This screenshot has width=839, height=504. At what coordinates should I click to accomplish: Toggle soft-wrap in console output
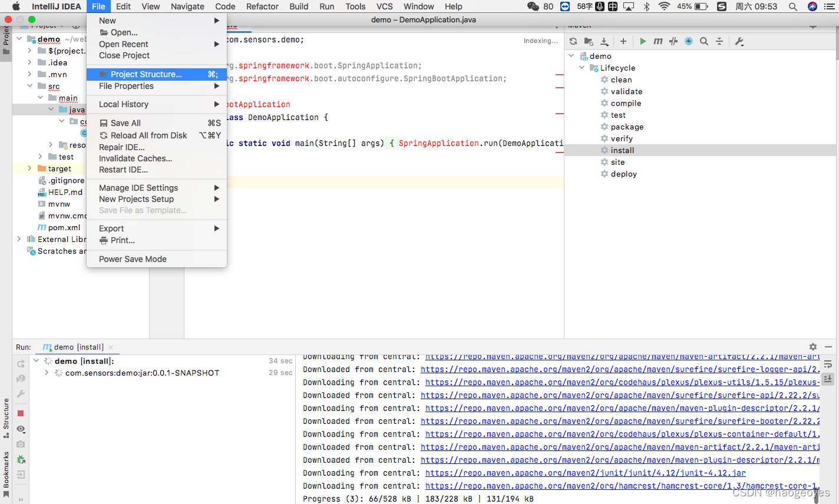(828, 364)
